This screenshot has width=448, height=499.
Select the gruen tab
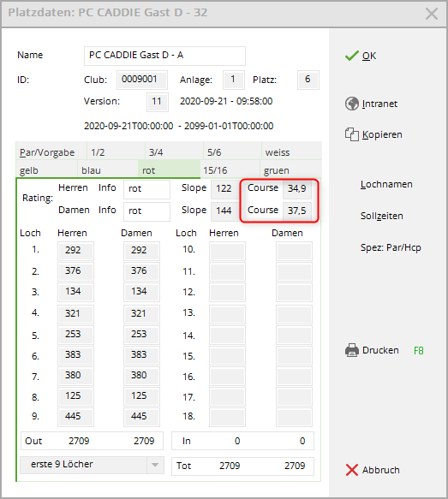coord(290,170)
